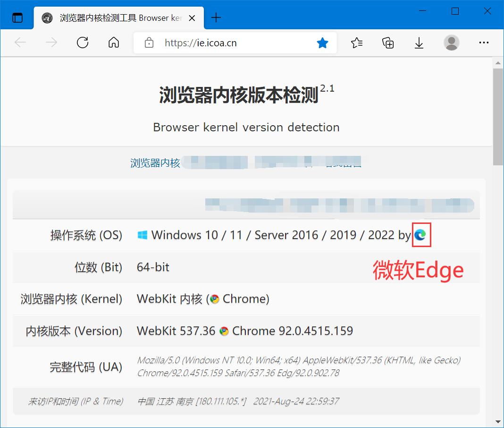The width and height of the screenshot is (504, 428).
Task: Open the user profile avatar
Action: [x=451, y=43]
